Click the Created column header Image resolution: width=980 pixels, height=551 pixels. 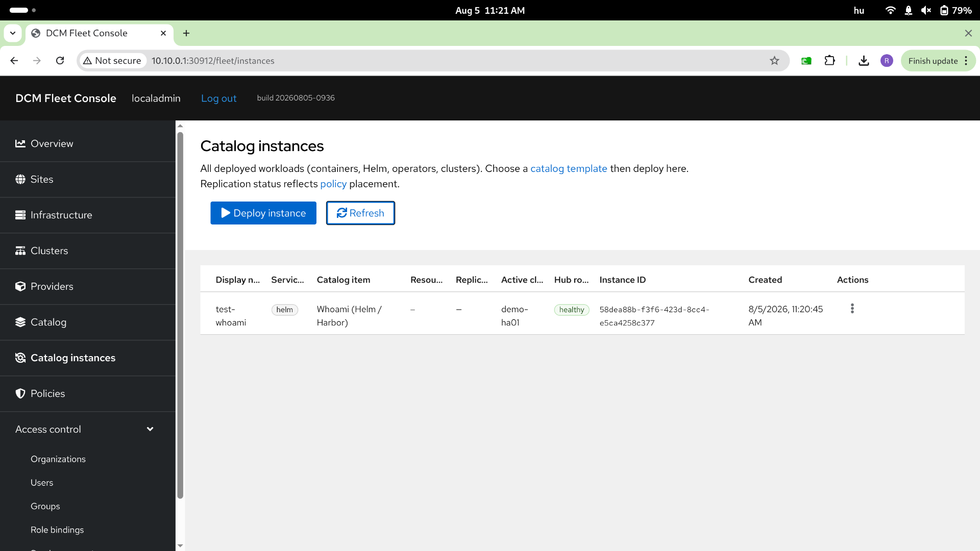765,280
